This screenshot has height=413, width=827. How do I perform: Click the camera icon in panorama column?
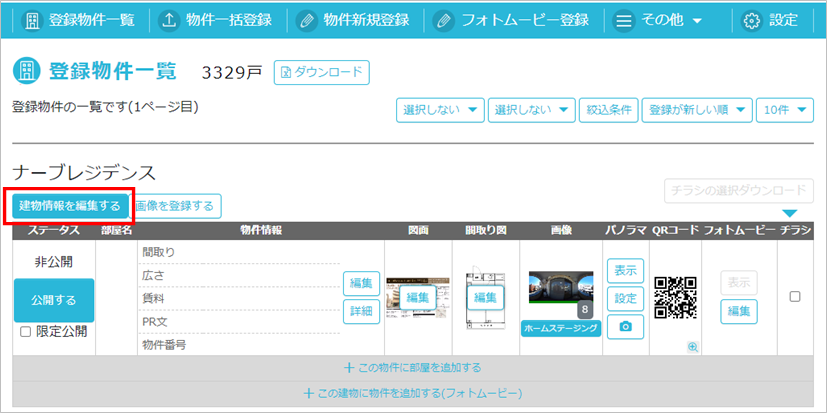pos(625,327)
